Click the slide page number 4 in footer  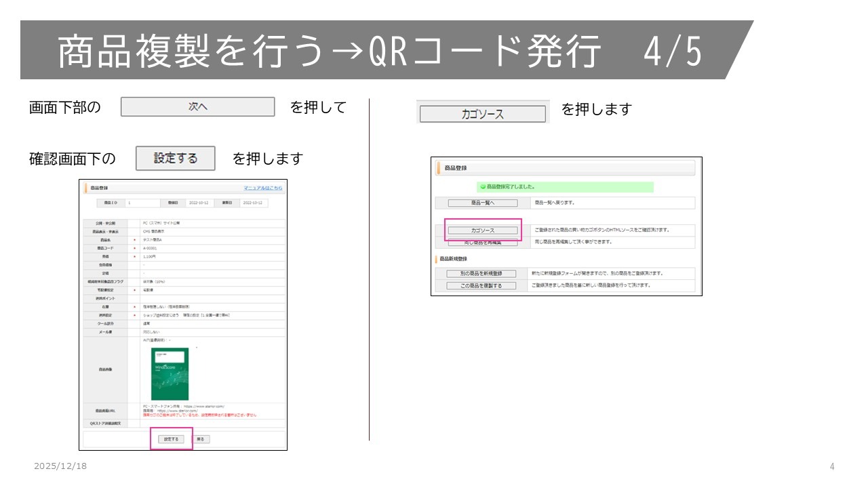(832, 466)
